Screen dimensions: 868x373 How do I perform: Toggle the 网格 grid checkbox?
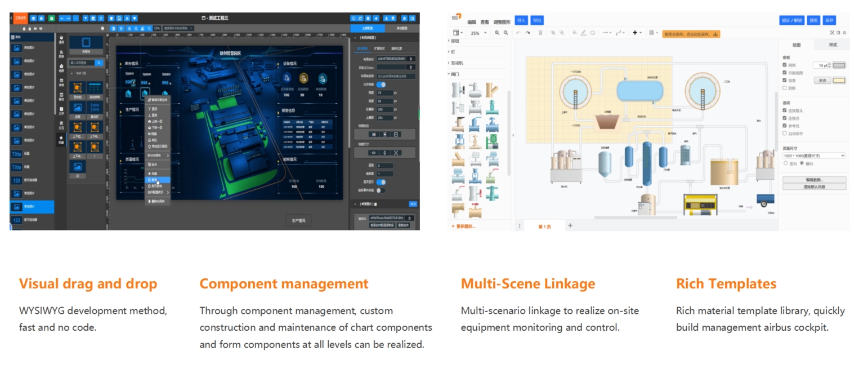(x=785, y=65)
